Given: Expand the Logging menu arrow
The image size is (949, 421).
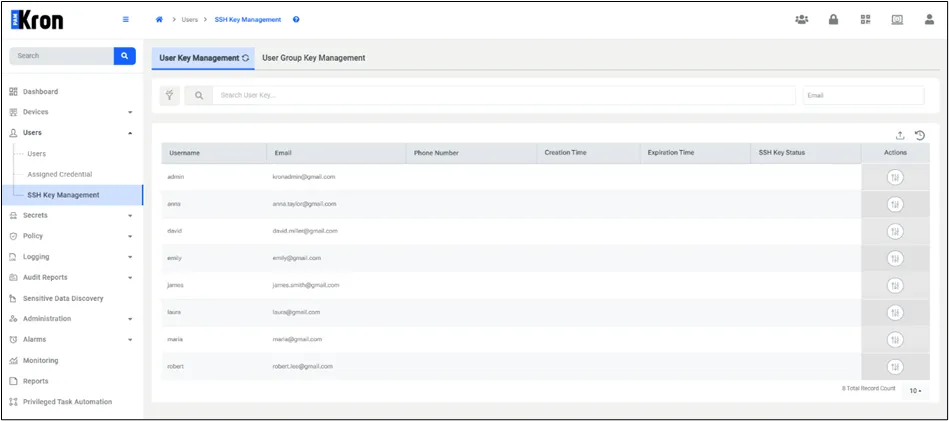Looking at the screenshot, I should tap(130, 257).
